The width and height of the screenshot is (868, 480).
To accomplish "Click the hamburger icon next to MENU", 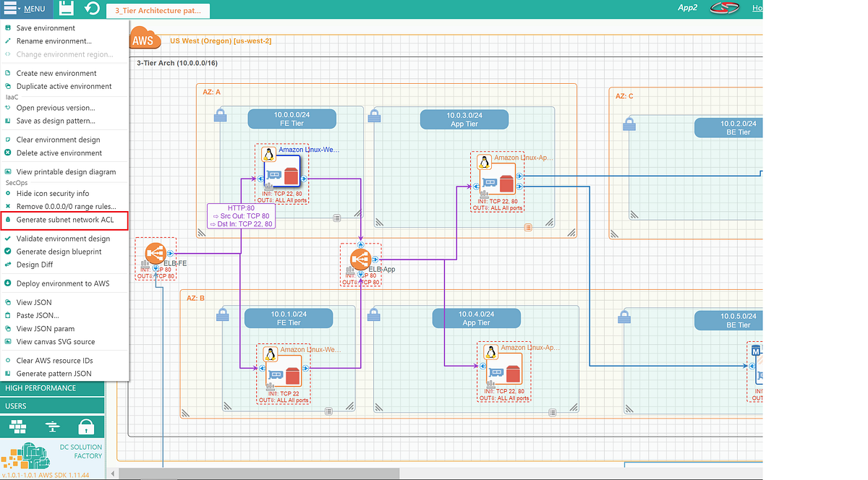I will pos(10,9).
